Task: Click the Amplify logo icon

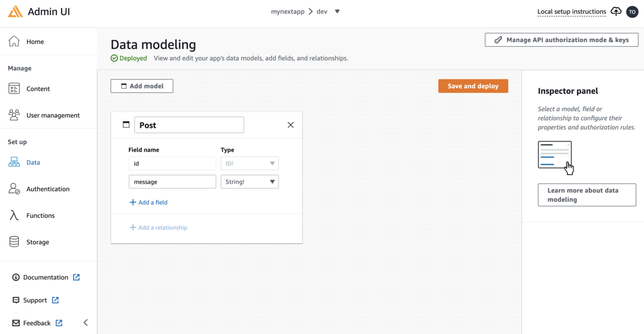Action: (16, 12)
